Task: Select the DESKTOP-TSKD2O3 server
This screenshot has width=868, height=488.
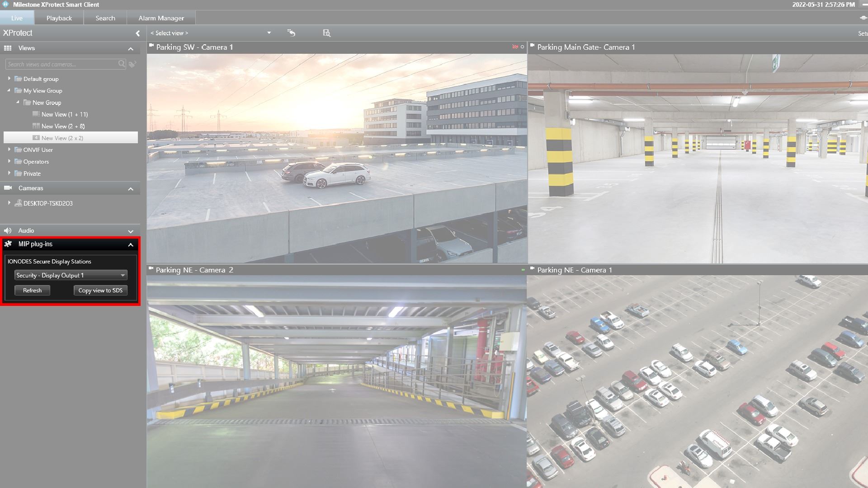Action: 43,203
